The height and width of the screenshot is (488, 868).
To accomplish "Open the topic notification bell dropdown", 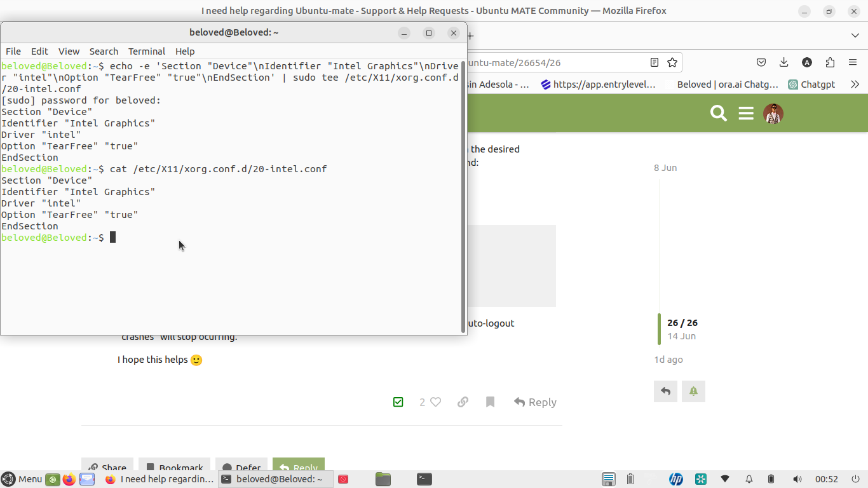I will pyautogui.click(x=693, y=391).
